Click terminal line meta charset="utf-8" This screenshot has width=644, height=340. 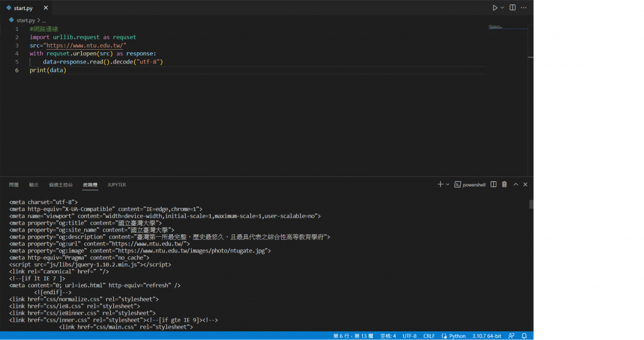click(43, 202)
